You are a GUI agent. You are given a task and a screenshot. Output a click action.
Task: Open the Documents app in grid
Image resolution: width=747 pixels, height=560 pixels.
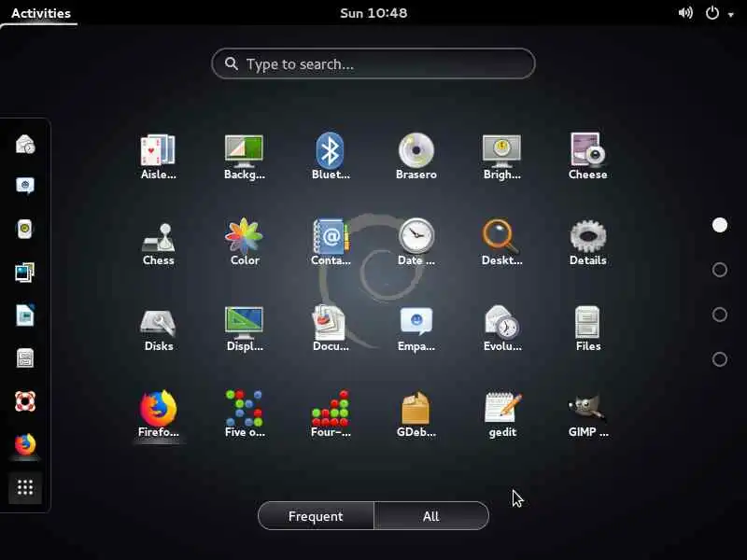331,328
